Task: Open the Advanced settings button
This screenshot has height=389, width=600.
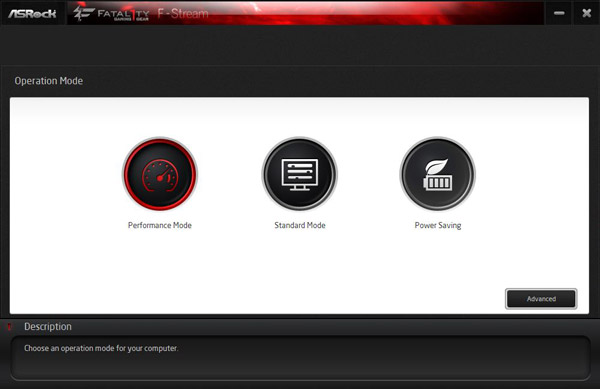Action: click(x=541, y=299)
